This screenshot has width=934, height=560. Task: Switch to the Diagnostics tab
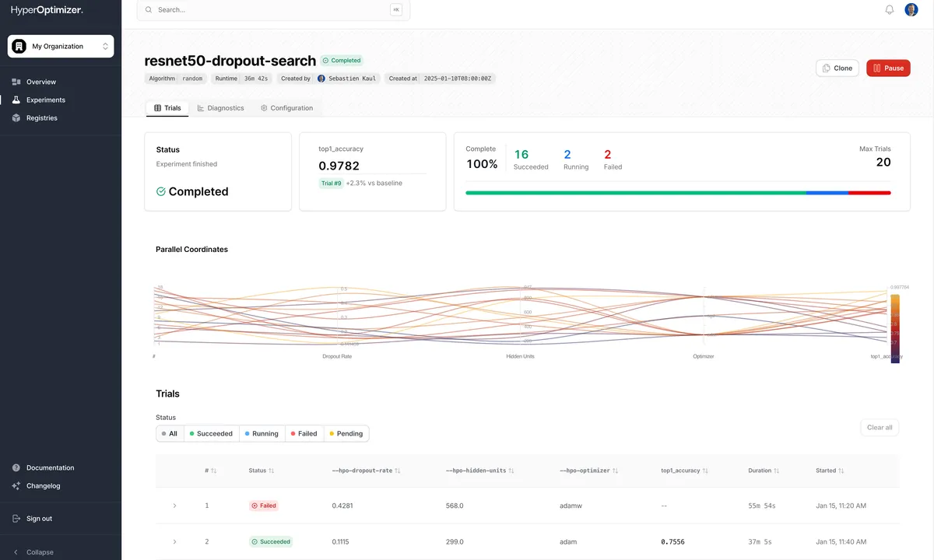point(220,107)
